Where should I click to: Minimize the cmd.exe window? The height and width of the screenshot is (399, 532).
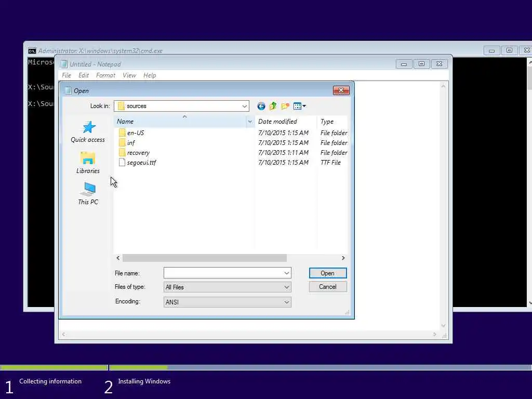491,51
